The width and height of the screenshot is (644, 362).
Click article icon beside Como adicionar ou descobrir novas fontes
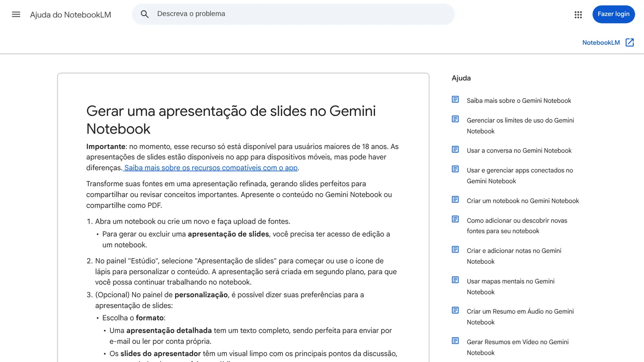[455, 219]
